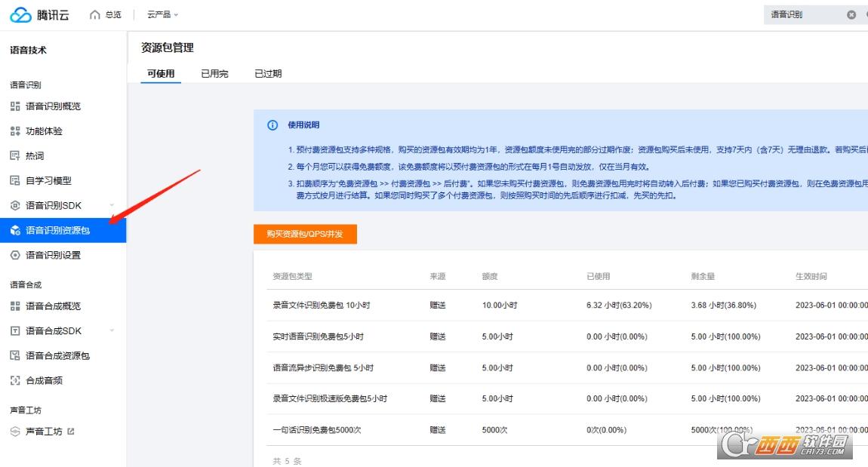Image resolution: width=868 pixels, height=467 pixels.
Task: Click the 语音识别设置 gear icon
Action: [x=15, y=255]
